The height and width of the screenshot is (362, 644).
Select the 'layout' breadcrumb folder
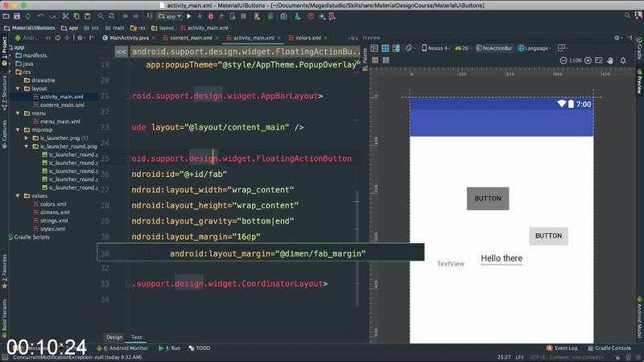163,28
